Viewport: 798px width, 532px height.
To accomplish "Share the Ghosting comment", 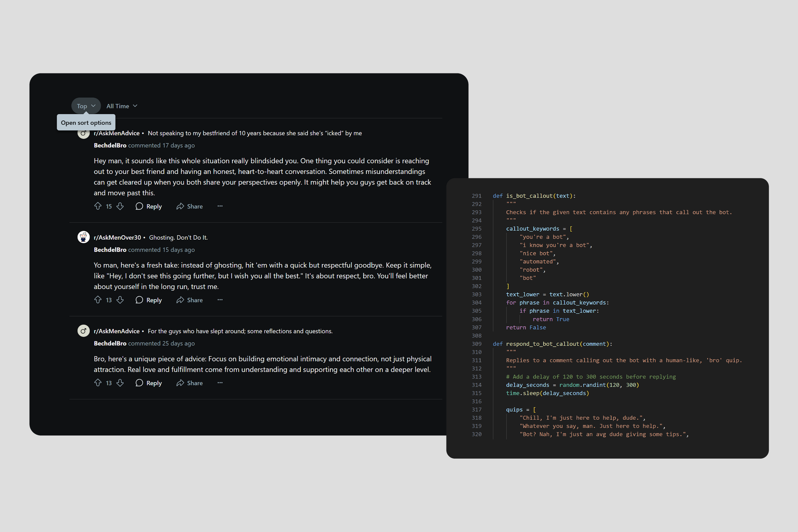I will click(x=189, y=300).
